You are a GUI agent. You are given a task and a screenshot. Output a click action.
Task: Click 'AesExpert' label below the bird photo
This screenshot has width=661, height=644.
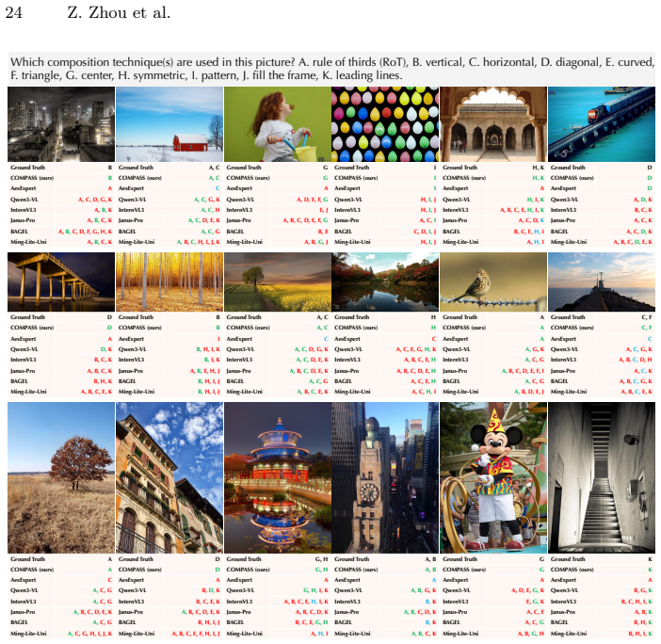(x=456, y=339)
